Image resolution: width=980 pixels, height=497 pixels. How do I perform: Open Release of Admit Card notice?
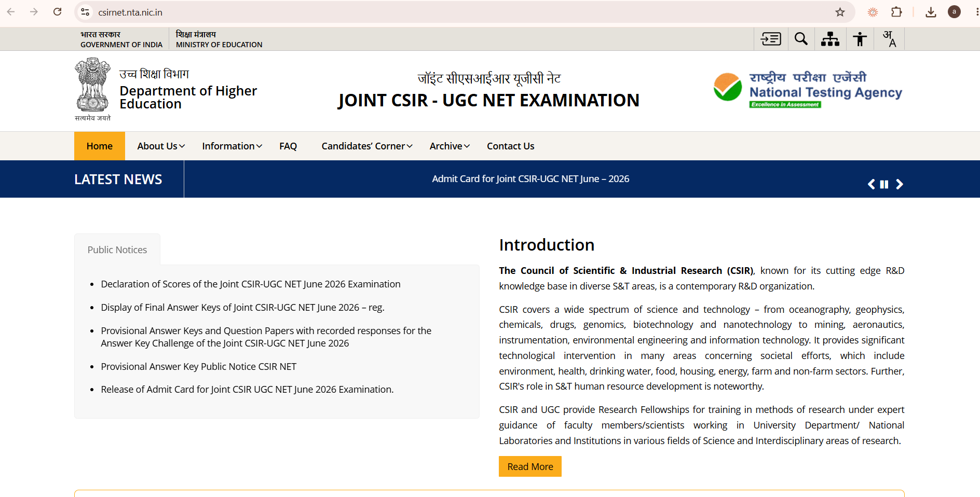tap(247, 389)
